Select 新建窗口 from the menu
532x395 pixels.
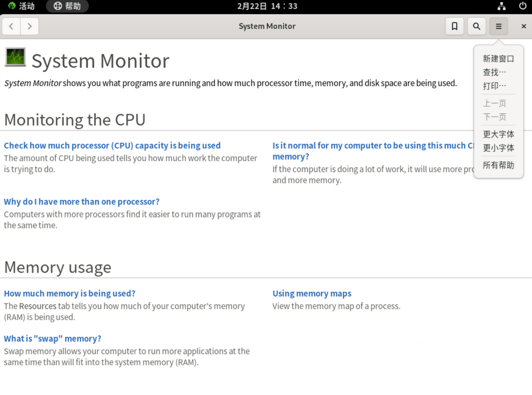pyautogui.click(x=498, y=59)
